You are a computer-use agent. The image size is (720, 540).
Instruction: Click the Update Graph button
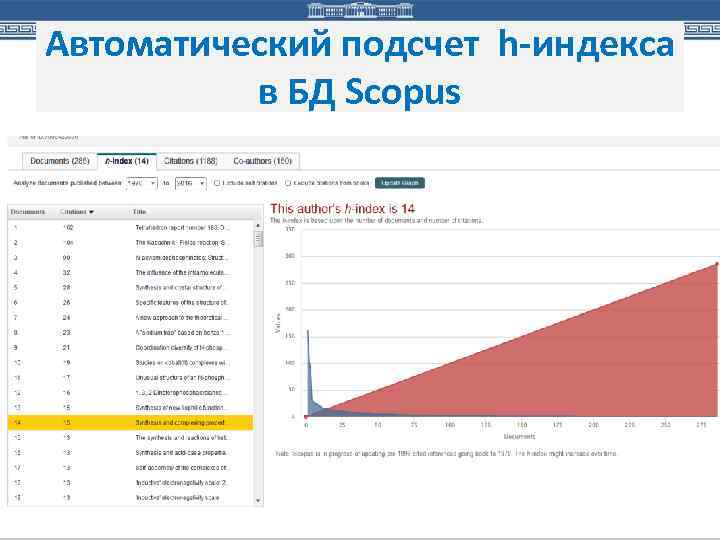click(x=400, y=183)
